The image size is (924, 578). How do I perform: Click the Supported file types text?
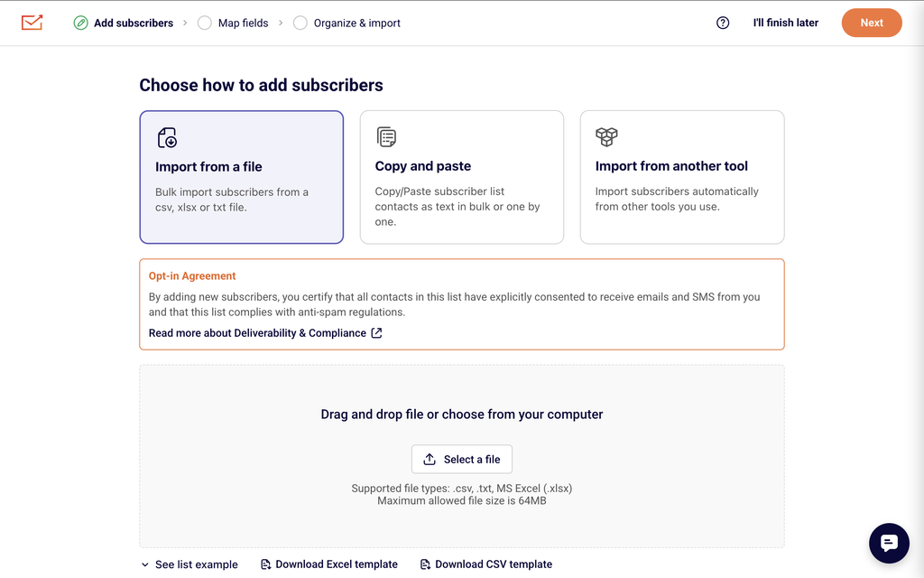click(462, 489)
